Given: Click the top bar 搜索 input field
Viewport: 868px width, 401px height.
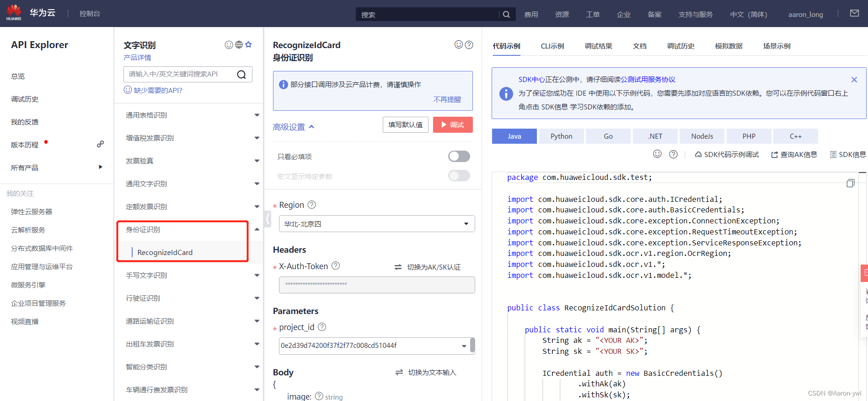Looking at the screenshot, I should click(x=427, y=14).
